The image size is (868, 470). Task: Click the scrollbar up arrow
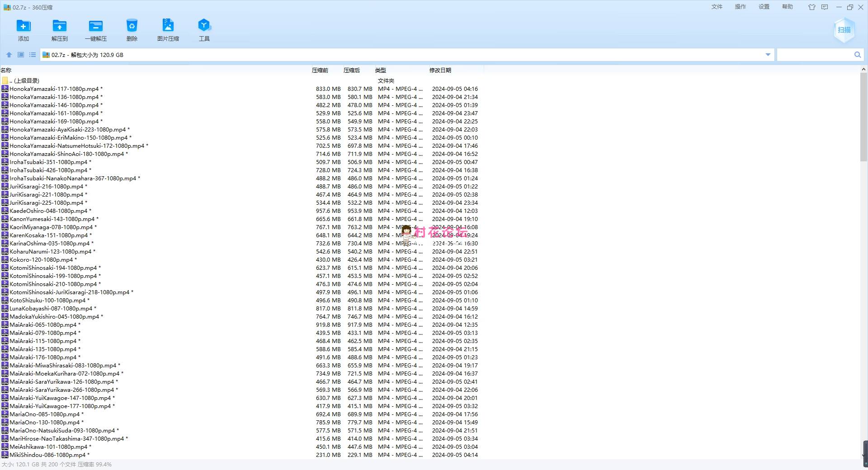click(864, 70)
